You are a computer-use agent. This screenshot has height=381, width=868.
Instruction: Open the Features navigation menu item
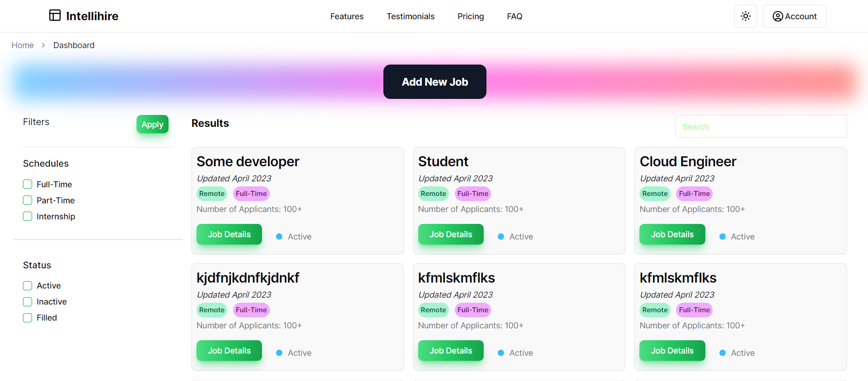(x=347, y=16)
